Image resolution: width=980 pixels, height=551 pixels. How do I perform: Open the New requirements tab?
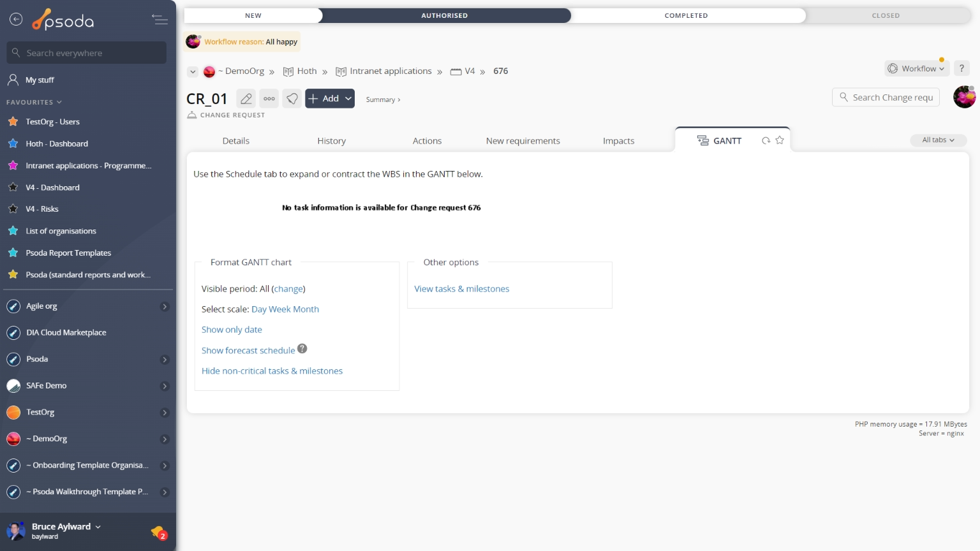[x=523, y=140]
